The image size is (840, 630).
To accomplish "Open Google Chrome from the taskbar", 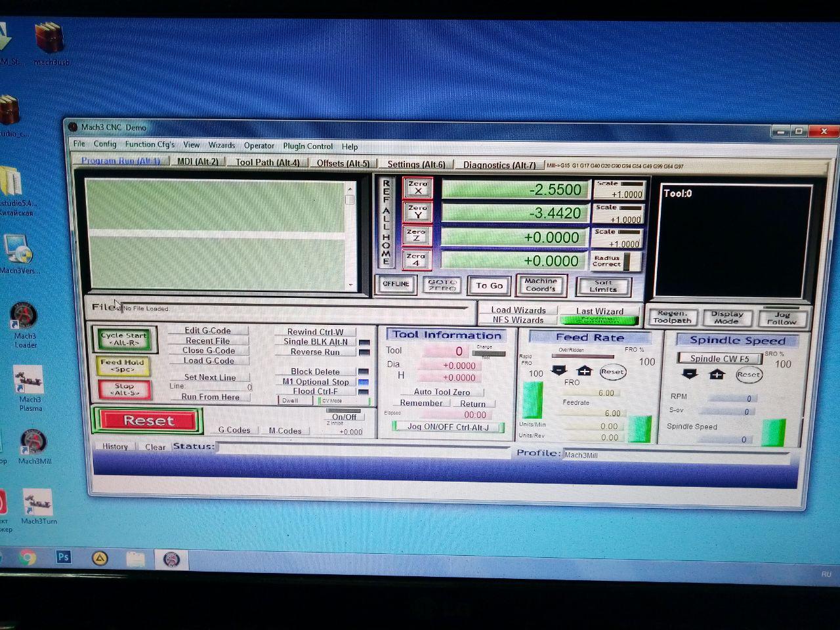I will point(28,558).
